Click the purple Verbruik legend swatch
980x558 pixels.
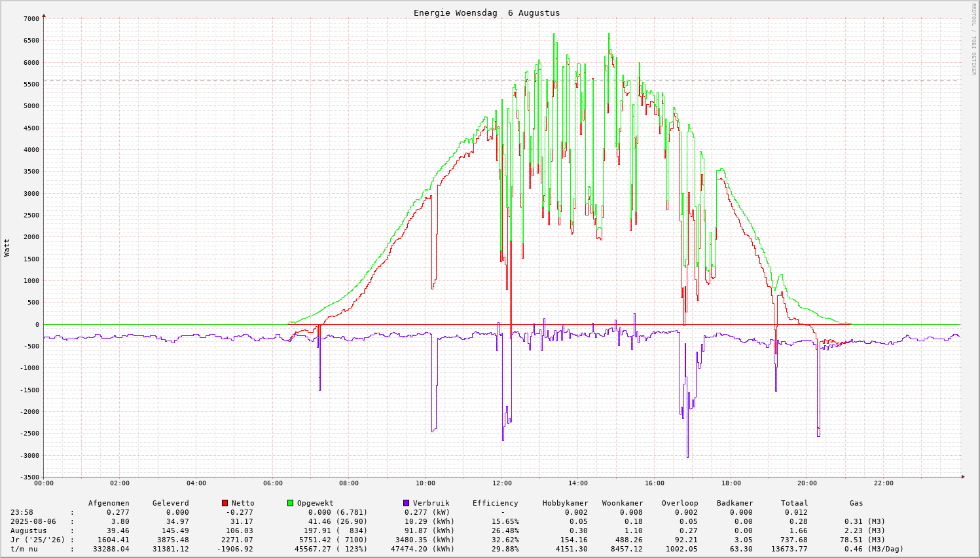(x=406, y=503)
